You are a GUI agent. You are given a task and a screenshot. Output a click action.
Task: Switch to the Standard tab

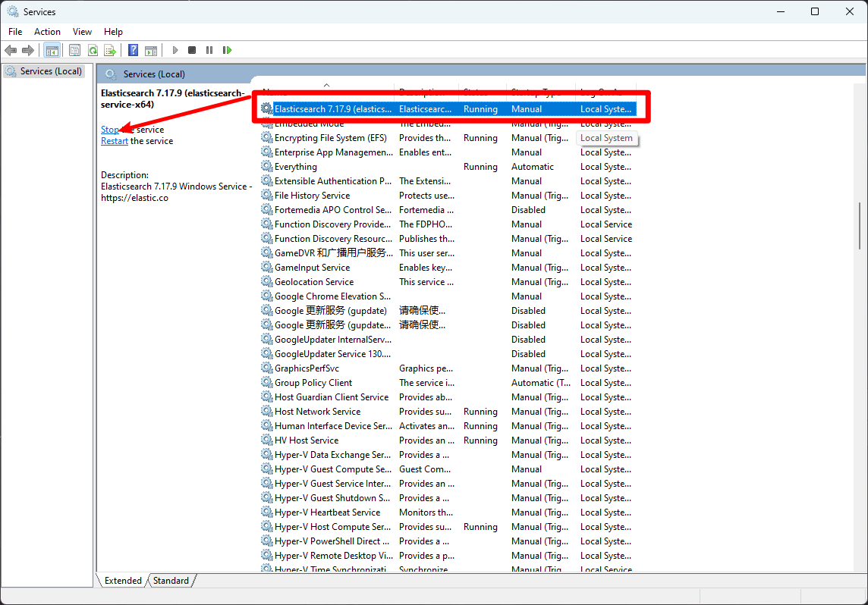(171, 580)
